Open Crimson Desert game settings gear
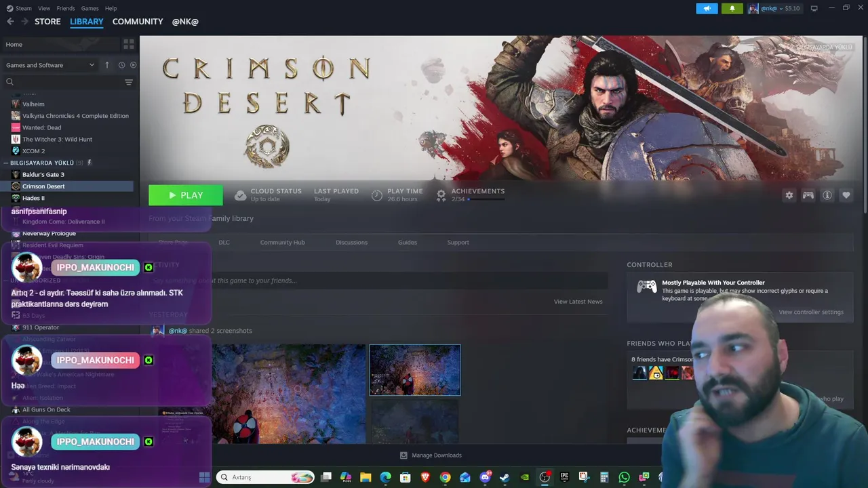 coord(789,195)
